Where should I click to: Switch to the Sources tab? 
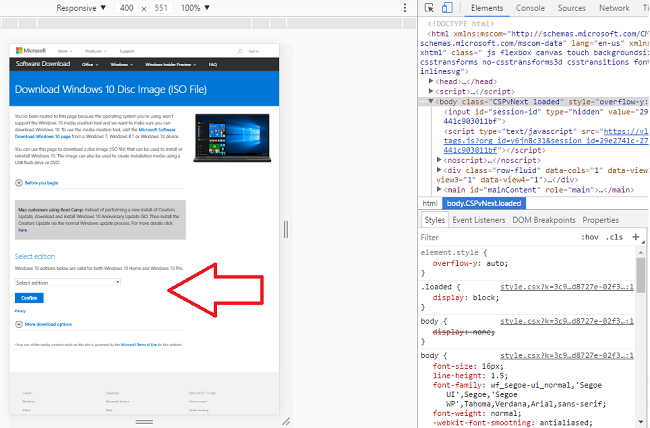572,8
